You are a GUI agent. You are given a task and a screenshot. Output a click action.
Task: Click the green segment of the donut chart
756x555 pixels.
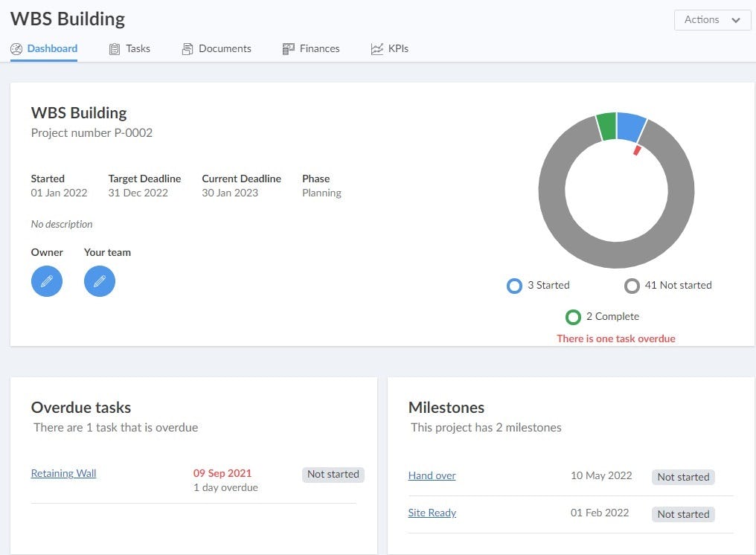(x=606, y=126)
